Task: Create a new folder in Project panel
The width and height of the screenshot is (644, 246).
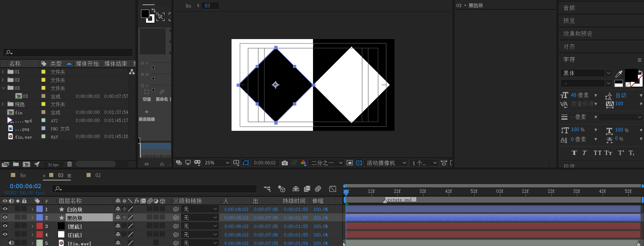Action: point(16,164)
